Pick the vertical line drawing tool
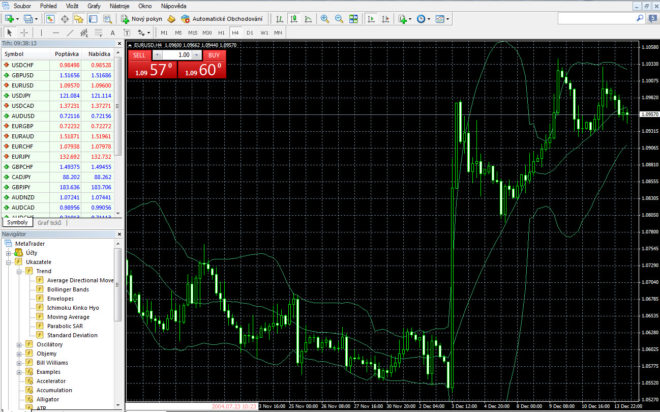Image resolution: width=660 pixels, height=412 pixels. [41, 32]
